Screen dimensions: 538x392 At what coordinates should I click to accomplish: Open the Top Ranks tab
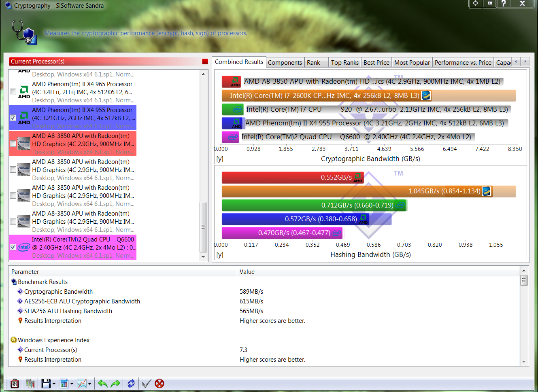click(x=345, y=62)
